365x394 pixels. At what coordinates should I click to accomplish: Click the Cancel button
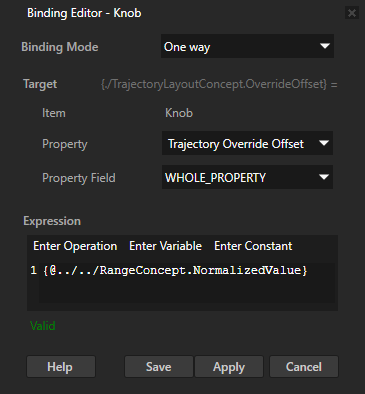(304, 367)
